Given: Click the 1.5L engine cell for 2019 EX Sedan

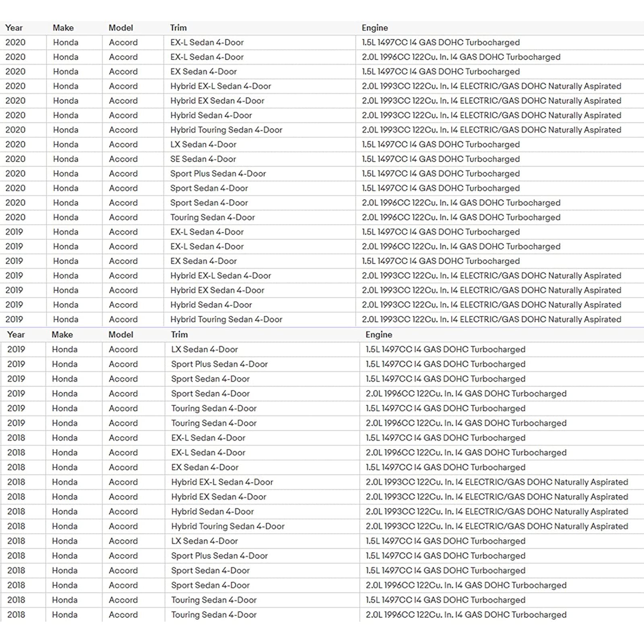Looking at the screenshot, I should (500, 261).
